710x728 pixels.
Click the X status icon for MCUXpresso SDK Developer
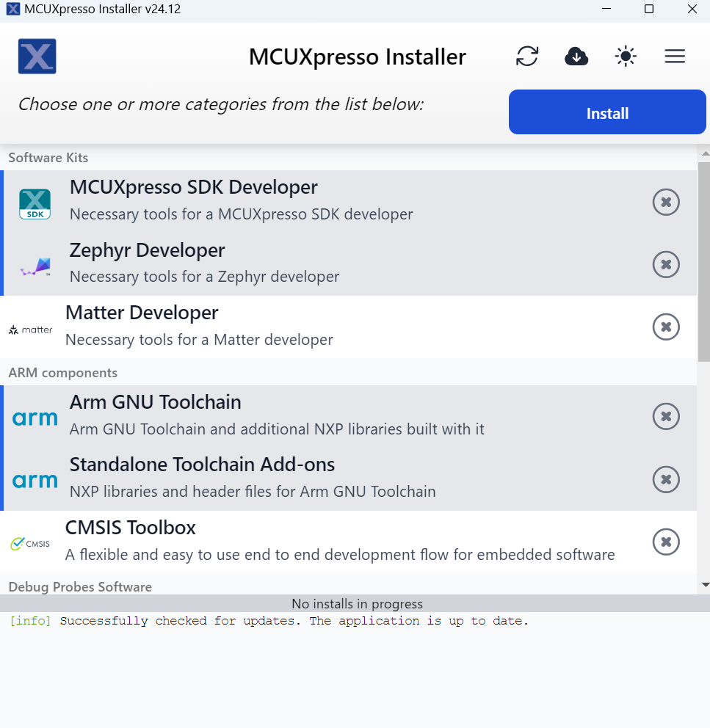(666, 202)
